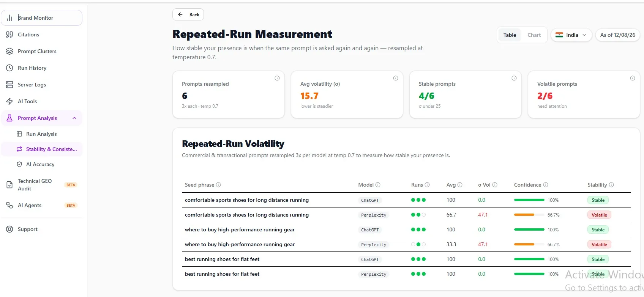Click the Support lifebuoy icon
The width and height of the screenshot is (644, 297).
coord(9,229)
